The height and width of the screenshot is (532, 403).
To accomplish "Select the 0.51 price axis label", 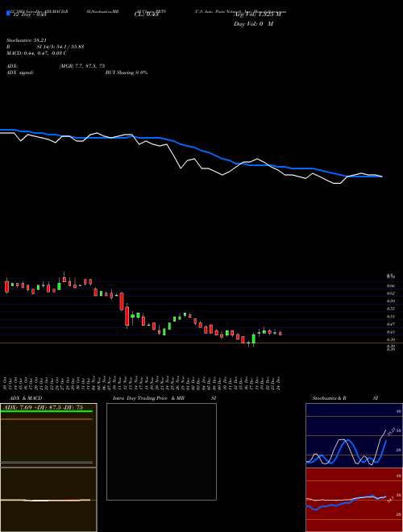I will tap(391, 317).
